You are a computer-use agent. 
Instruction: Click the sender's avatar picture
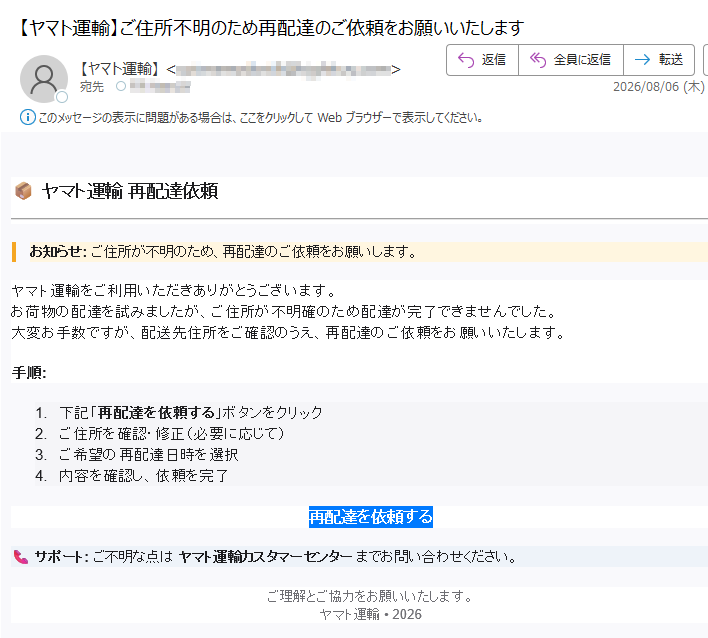tap(44, 79)
